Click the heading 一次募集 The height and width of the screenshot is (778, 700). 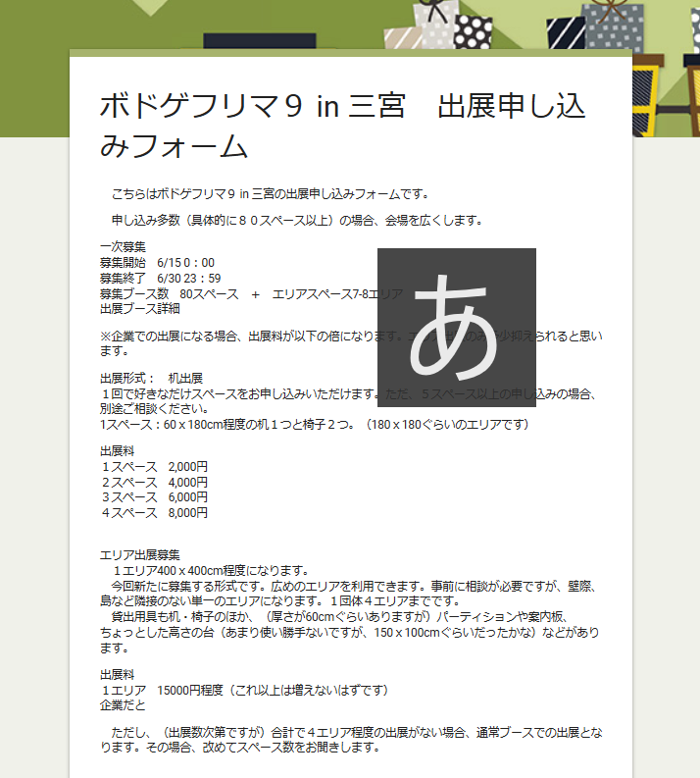pyautogui.click(x=123, y=247)
